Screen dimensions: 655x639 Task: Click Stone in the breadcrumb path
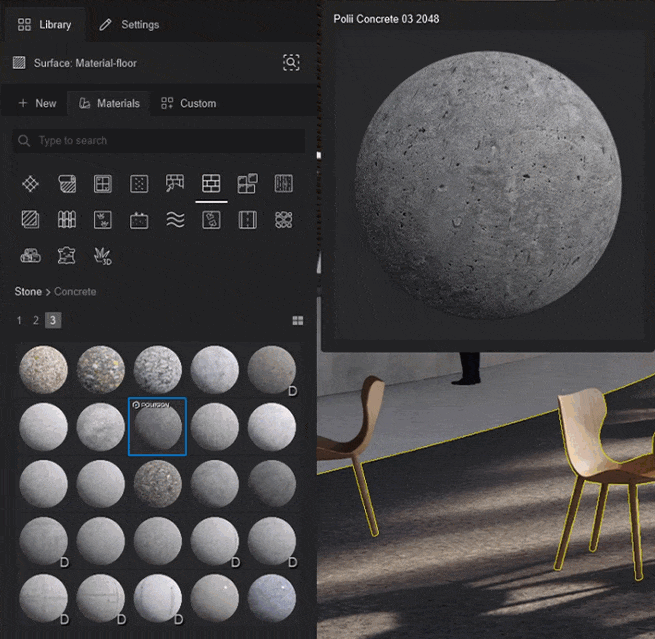pyautogui.click(x=28, y=291)
